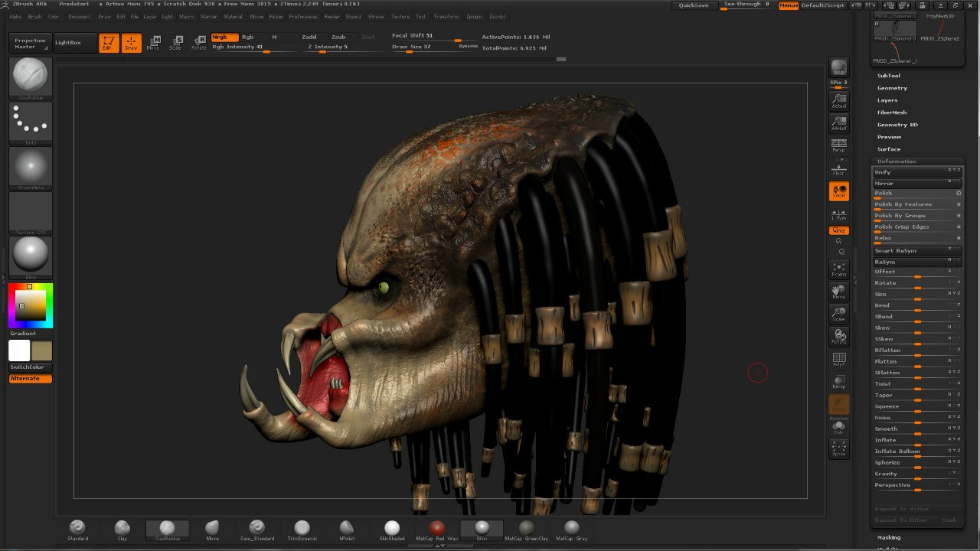
Task: Toggle Perspective view (Persp)
Action: pos(839,145)
